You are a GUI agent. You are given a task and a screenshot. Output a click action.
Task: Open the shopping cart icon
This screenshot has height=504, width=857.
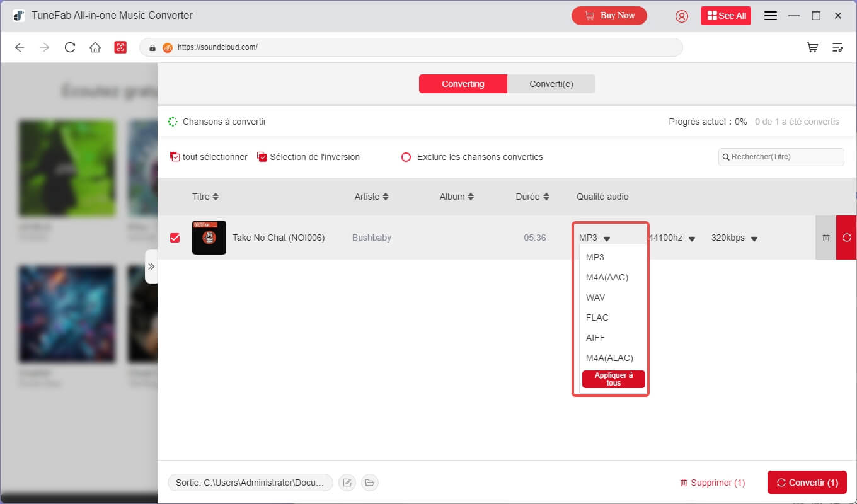click(x=813, y=47)
